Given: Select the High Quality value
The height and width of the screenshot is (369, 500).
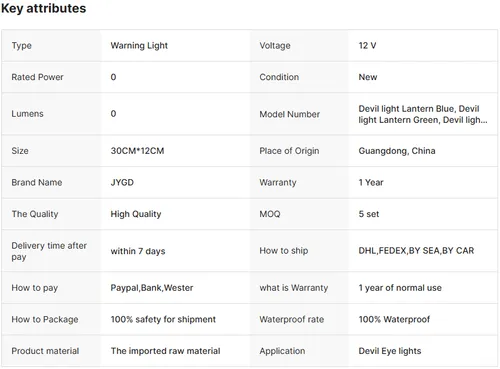Looking at the screenshot, I should click(136, 214).
